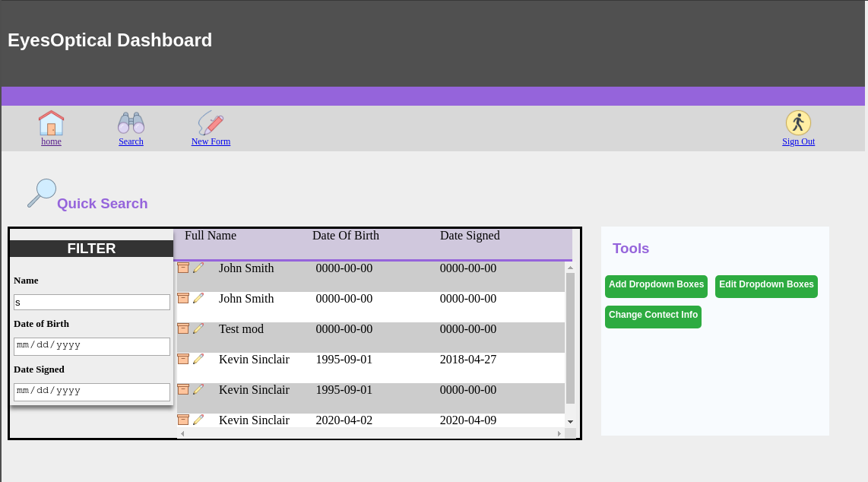Screen dimensions: 868x482
Task: Edit the second John Smith record
Action: click(x=198, y=298)
